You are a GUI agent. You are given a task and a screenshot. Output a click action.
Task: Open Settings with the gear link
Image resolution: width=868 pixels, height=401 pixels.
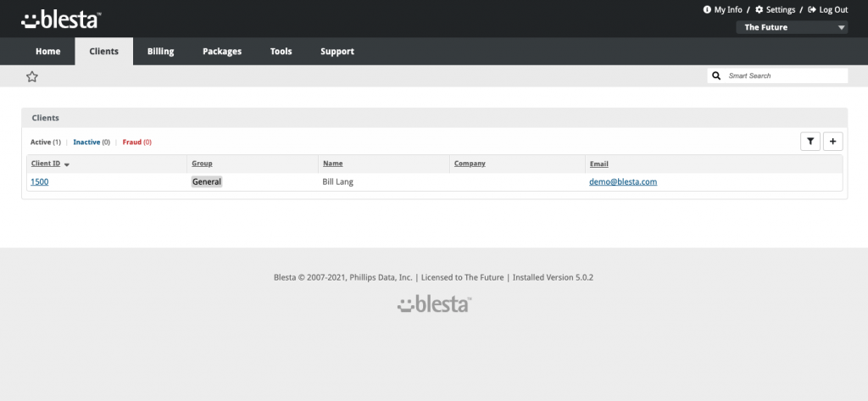click(x=775, y=9)
